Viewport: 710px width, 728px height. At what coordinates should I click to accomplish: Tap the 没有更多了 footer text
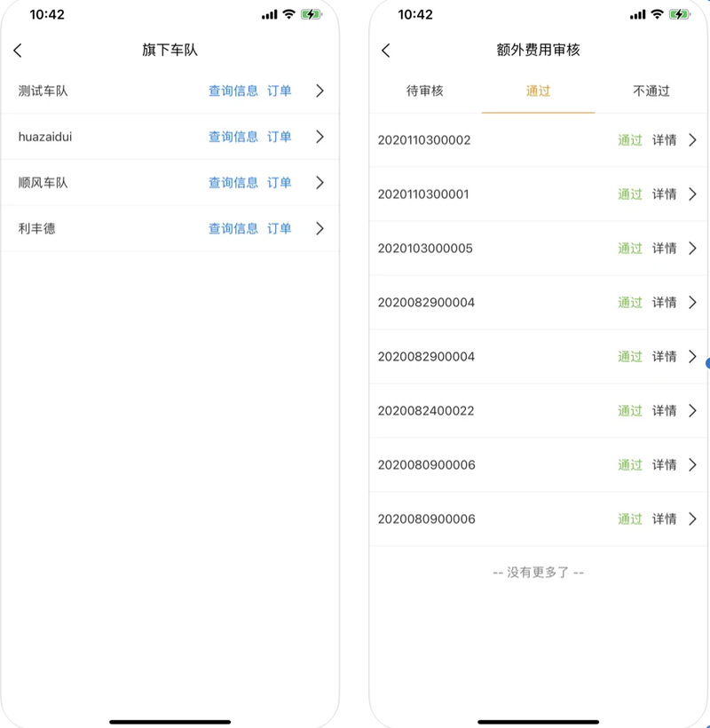click(539, 572)
